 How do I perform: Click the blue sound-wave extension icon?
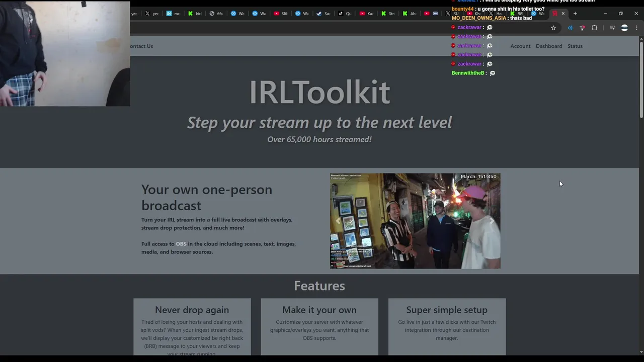[570, 28]
